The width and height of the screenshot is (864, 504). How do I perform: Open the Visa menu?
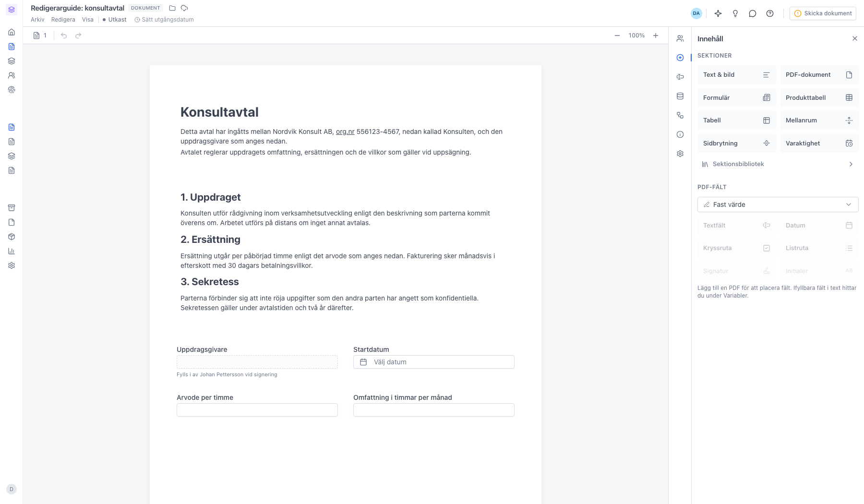[88, 20]
